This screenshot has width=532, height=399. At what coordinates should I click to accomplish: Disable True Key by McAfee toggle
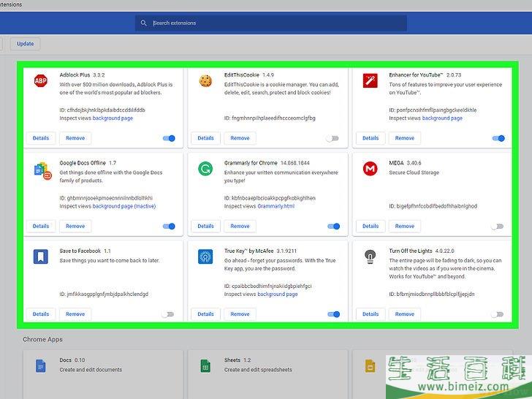point(333,314)
